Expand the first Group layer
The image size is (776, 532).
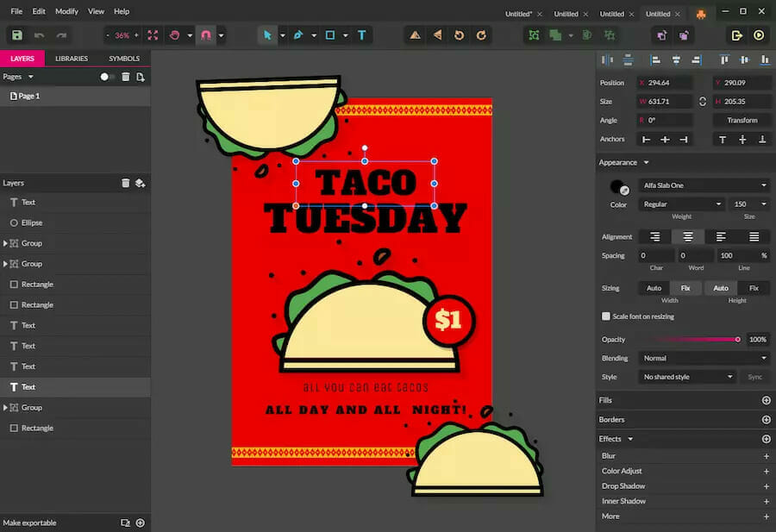point(5,243)
